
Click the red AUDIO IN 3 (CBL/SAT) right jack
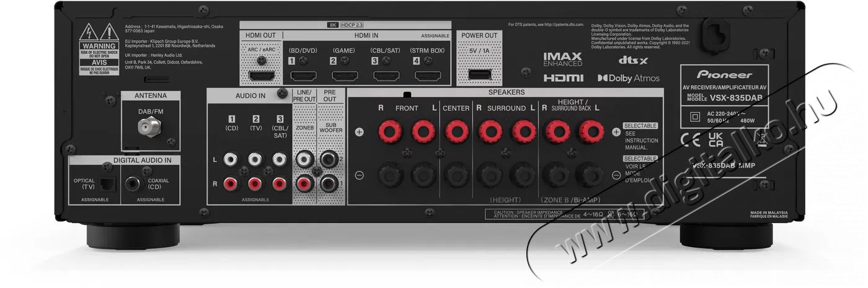280,183
